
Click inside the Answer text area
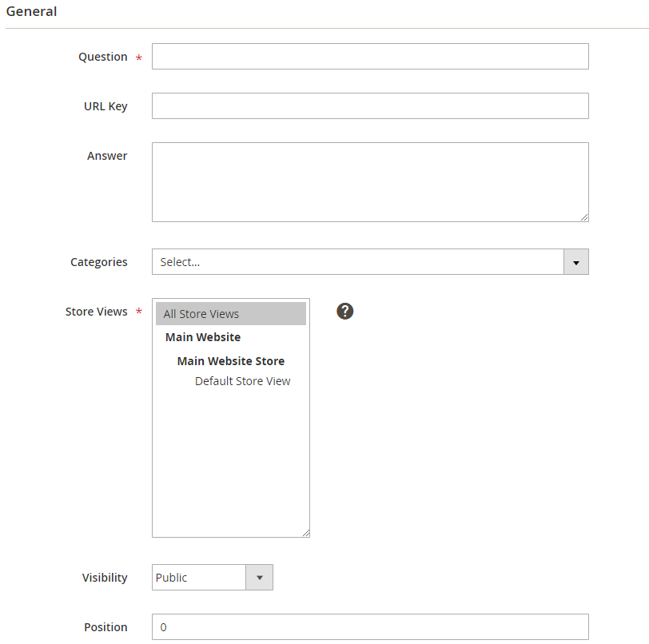click(370, 181)
